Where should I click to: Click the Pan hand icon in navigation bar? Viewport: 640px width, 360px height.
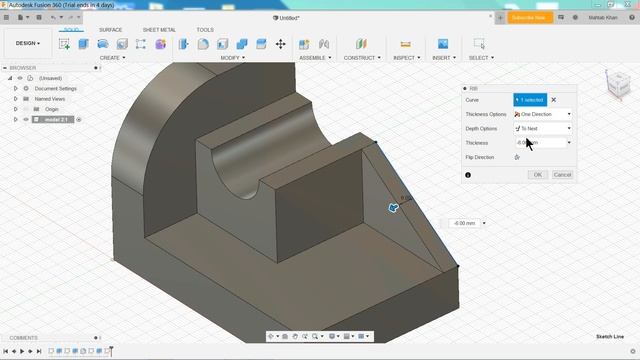[295, 336]
